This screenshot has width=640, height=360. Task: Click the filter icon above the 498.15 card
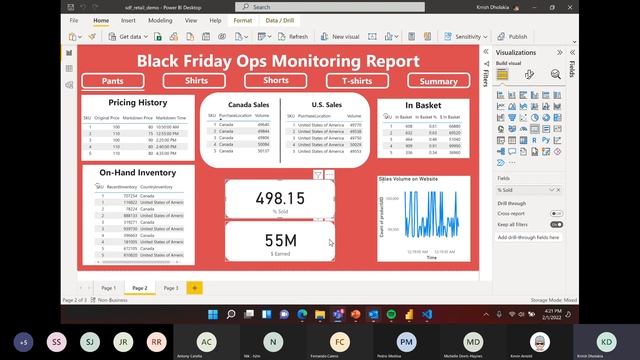(x=318, y=175)
